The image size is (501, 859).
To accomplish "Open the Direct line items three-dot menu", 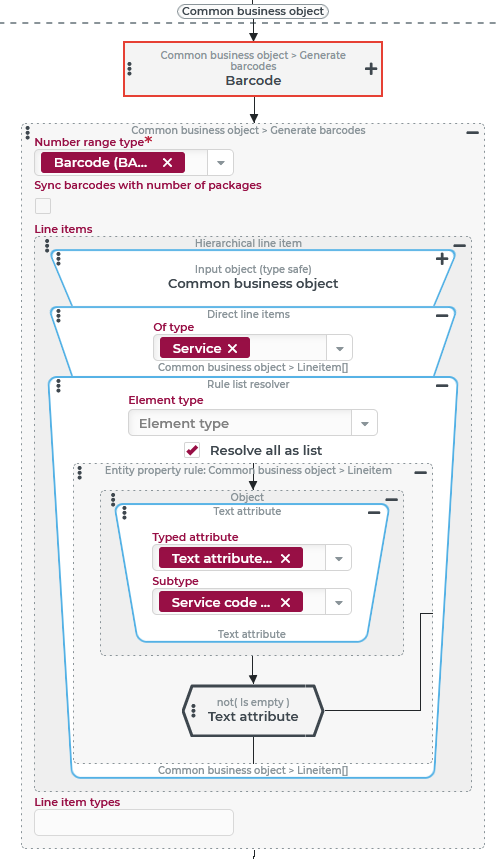I will pos(59,316).
